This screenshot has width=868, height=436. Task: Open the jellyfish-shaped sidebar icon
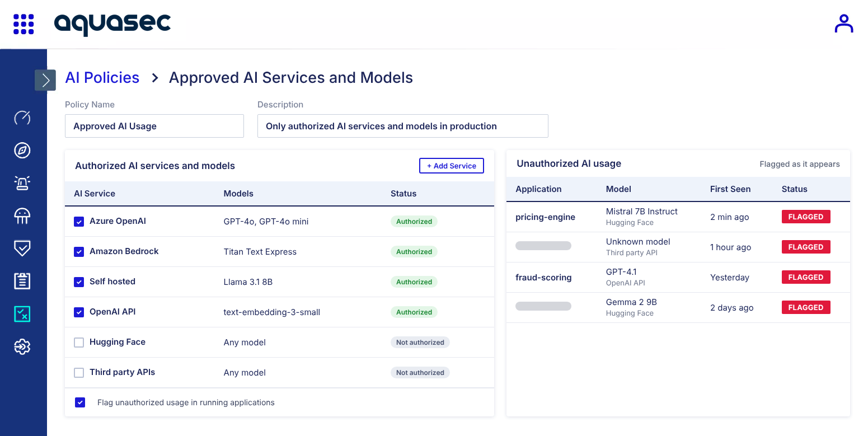click(x=22, y=216)
